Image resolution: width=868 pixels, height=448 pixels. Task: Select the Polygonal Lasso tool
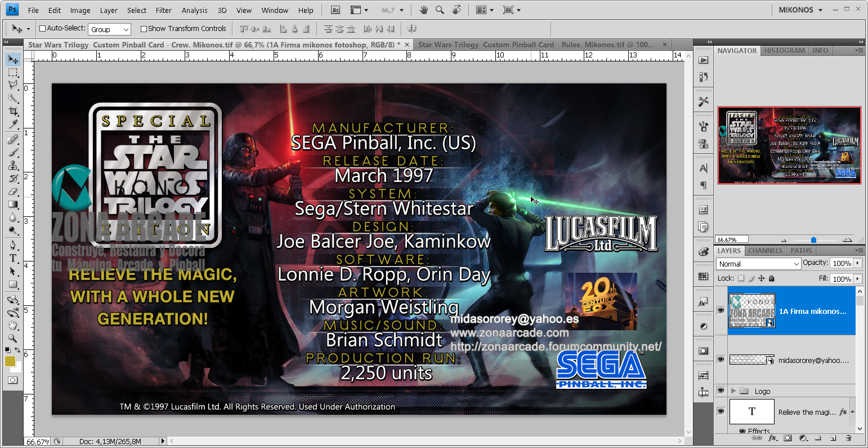tap(13, 85)
